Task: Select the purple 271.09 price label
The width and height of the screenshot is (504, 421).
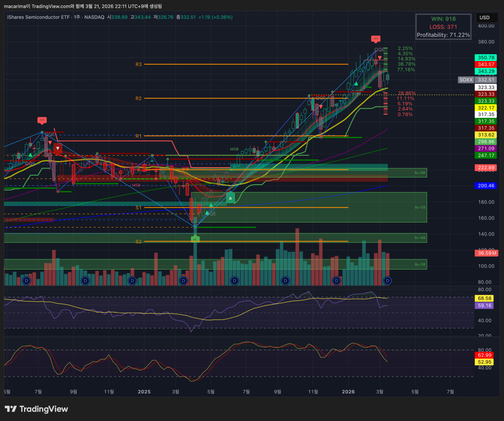Action: point(486,148)
